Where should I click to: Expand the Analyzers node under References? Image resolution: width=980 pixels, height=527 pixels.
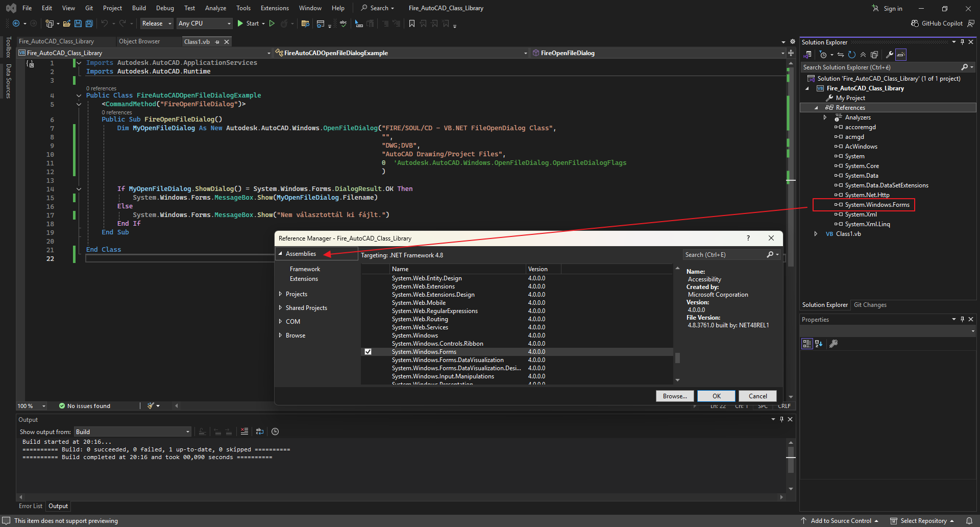825,117
